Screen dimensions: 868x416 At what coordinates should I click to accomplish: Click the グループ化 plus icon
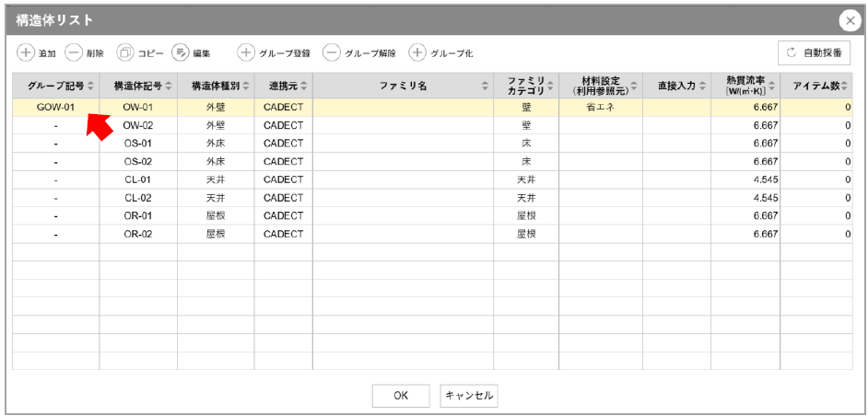click(417, 52)
